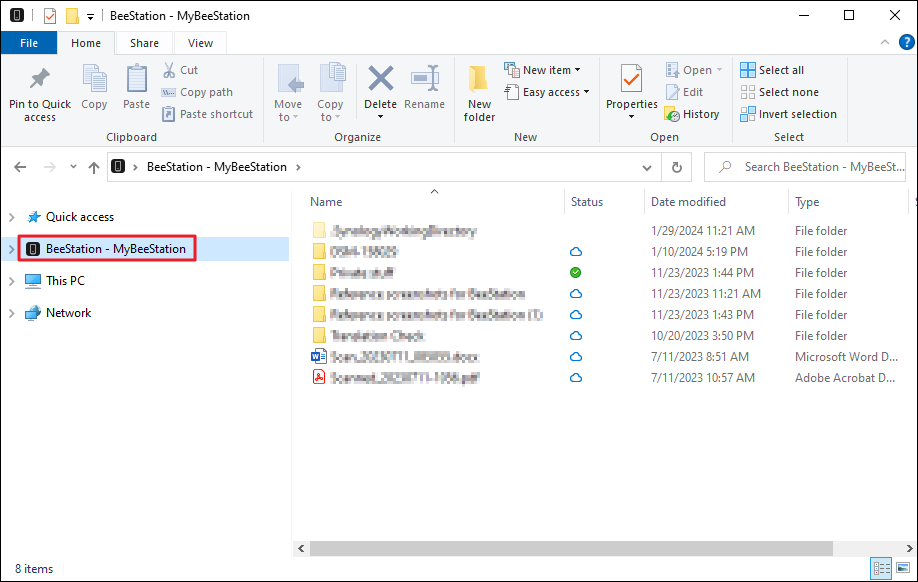This screenshot has height=582, width=918.
Task: Click the Cut scissors command
Action: 181,70
